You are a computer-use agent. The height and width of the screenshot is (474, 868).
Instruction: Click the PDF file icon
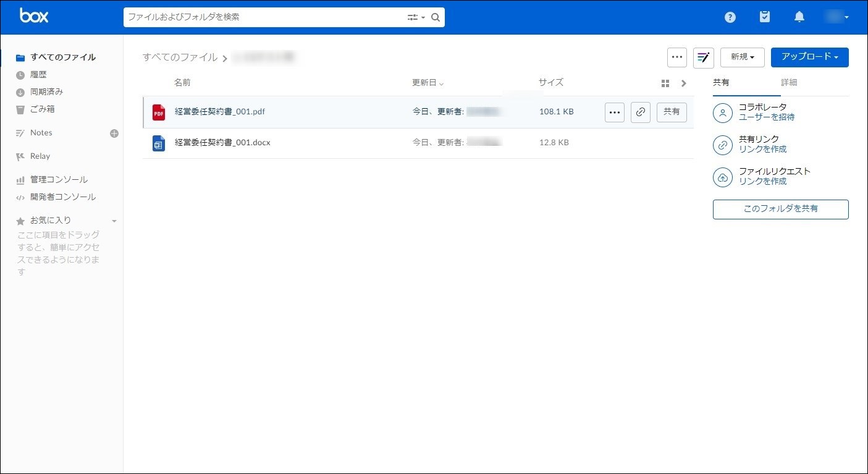(159, 112)
